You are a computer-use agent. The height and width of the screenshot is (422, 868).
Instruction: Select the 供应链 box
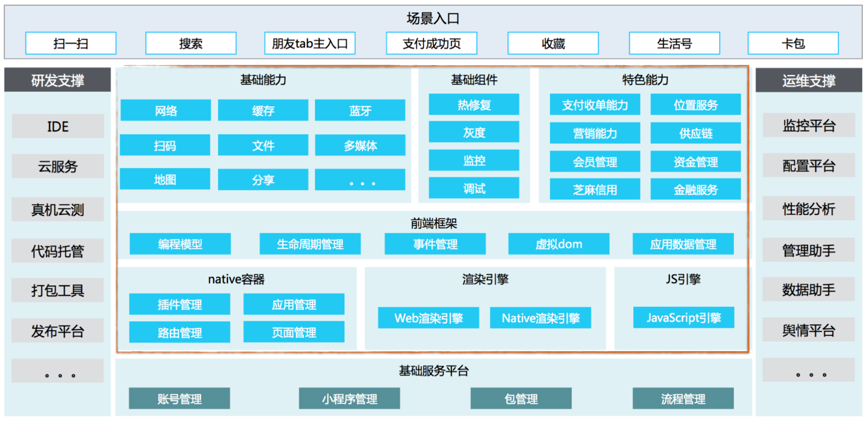pos(695,133)
